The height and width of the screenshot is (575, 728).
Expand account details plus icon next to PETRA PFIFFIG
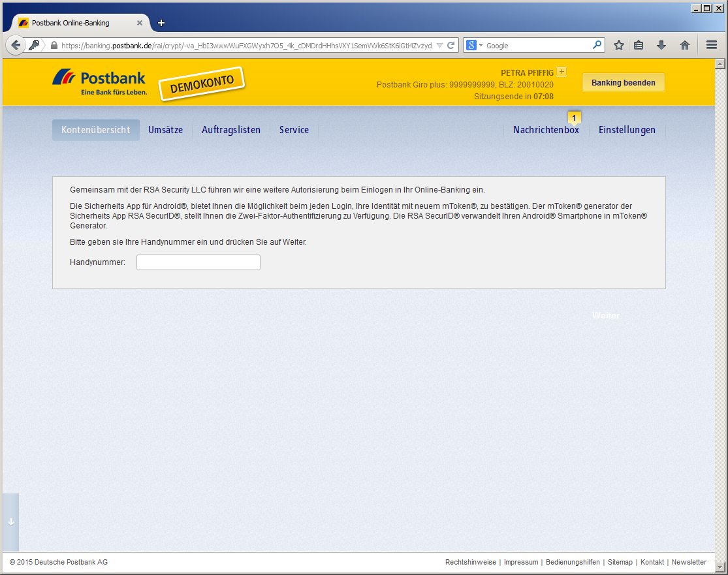562,72
